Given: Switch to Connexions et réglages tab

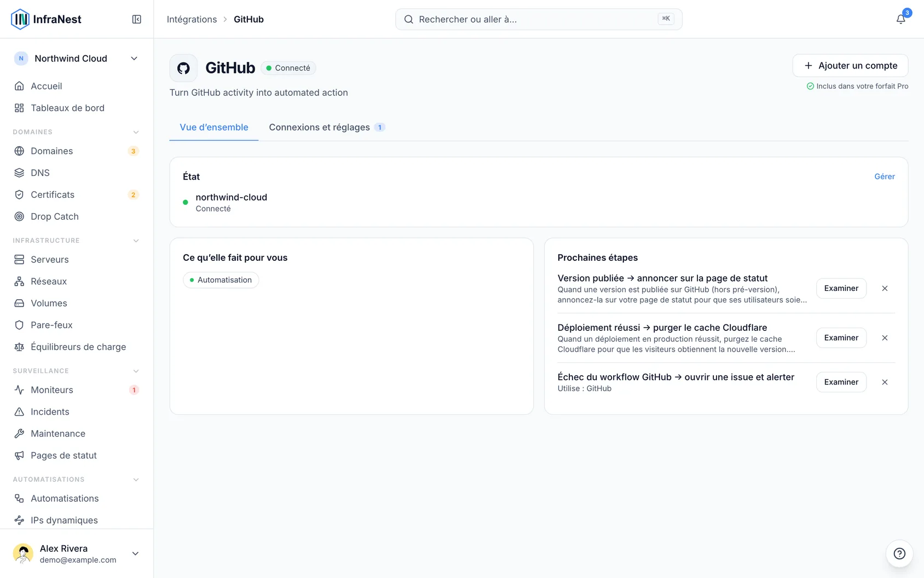Looking at the screenshot, I should pyautogui.click(x=327, y=127).
